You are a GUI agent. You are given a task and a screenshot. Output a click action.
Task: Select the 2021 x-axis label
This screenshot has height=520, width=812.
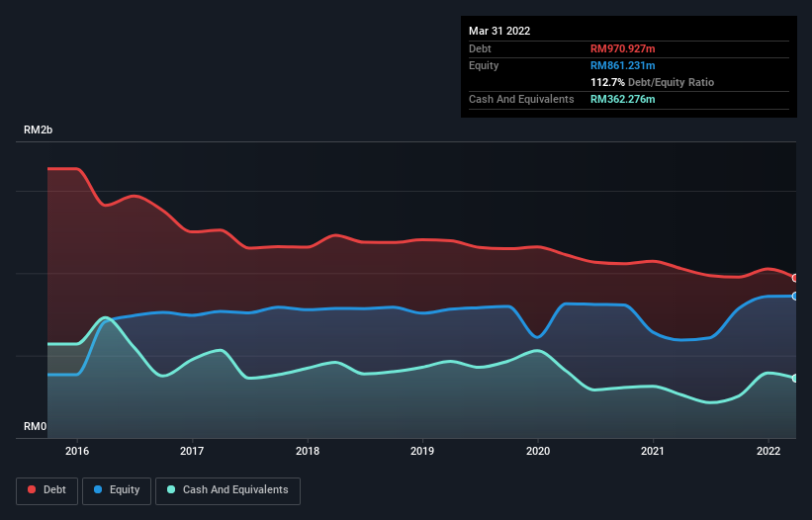point(653,451)
